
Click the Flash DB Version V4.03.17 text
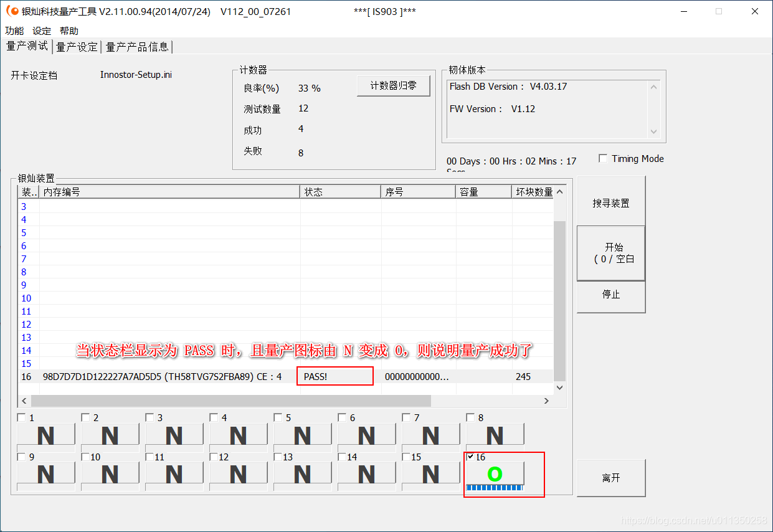pos(508,87)
